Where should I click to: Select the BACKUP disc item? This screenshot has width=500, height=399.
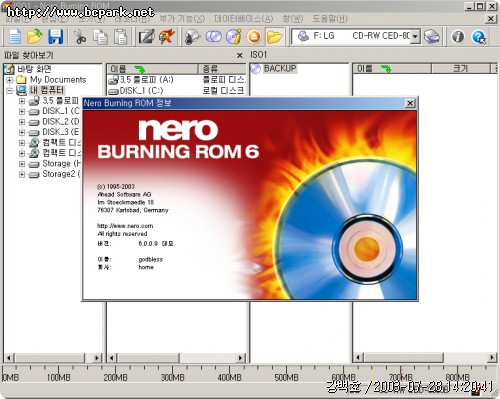(274, 69)
